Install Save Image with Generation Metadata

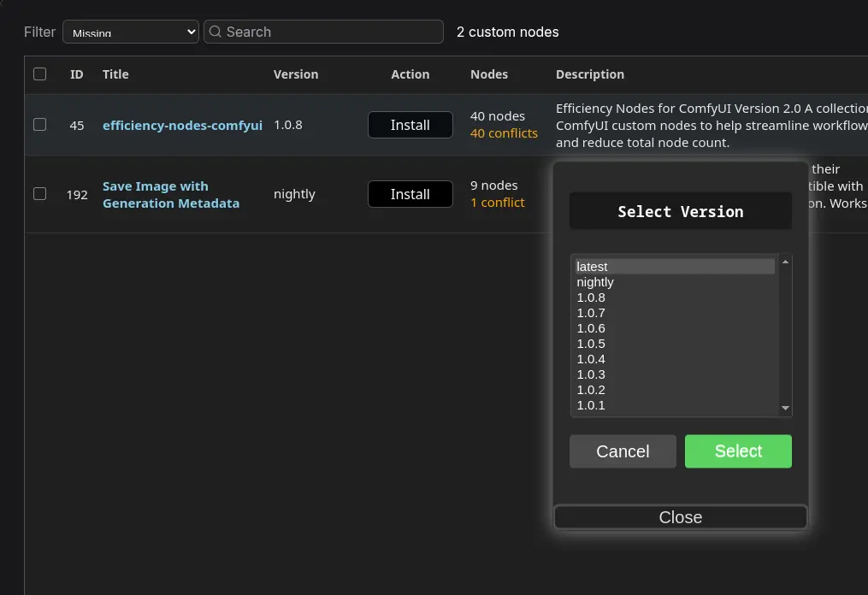(x=410, y=194)
